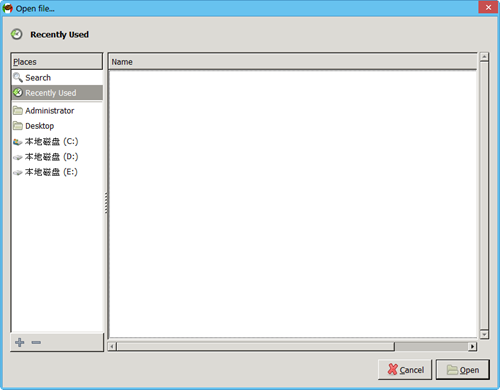Click the application icon in title bar
500x390 pixels.
tap(7, 8)
